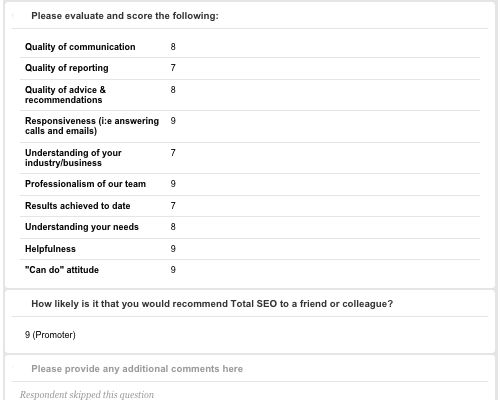The width and height of the screenshot is (501, 400).
Task: Select Understanding of your industry/business label
Action: pos(73,158)
